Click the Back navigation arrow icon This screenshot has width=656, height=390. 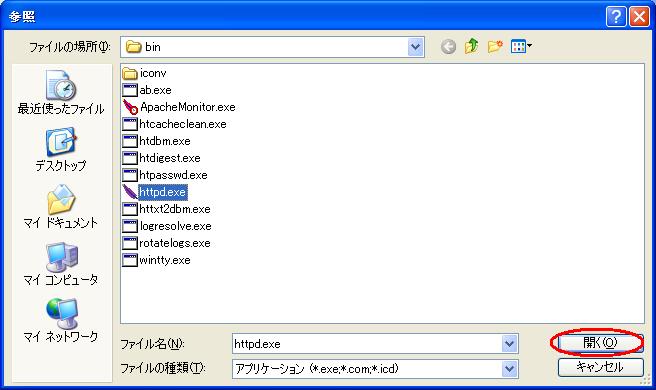click(448, 46)
